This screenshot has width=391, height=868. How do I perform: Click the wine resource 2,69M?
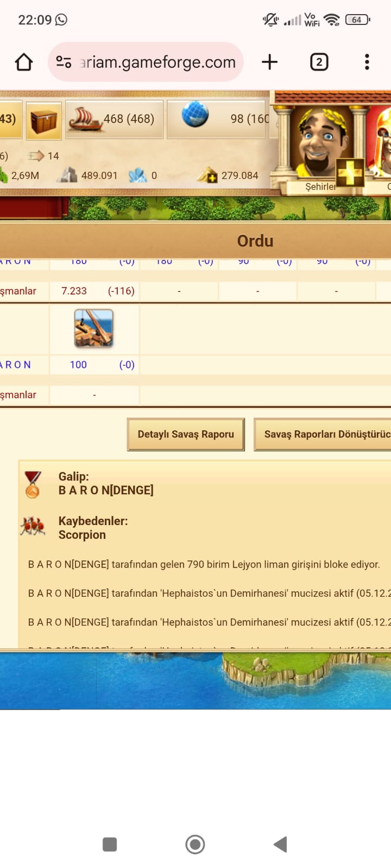pyautogui.click(x=20, y=175)
